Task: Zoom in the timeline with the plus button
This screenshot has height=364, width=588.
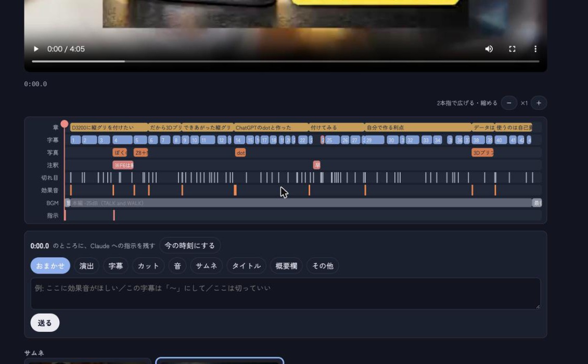Action: tap(539, 103)
